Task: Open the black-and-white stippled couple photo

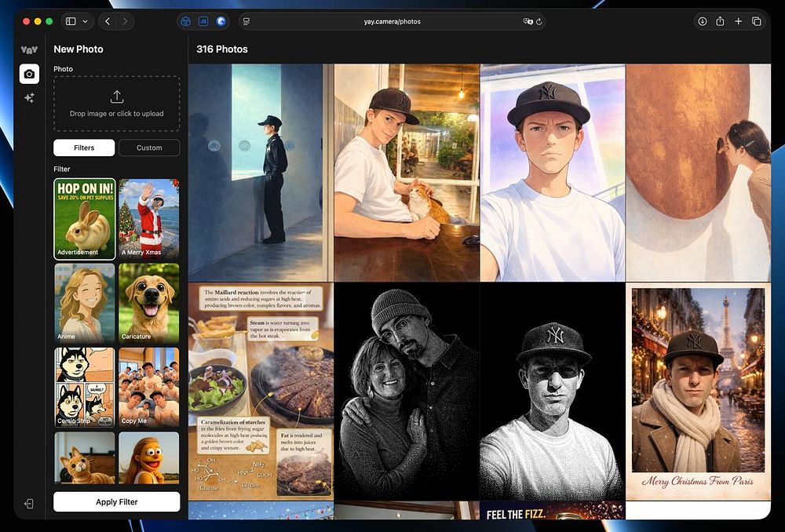Action: click(407, 392)
